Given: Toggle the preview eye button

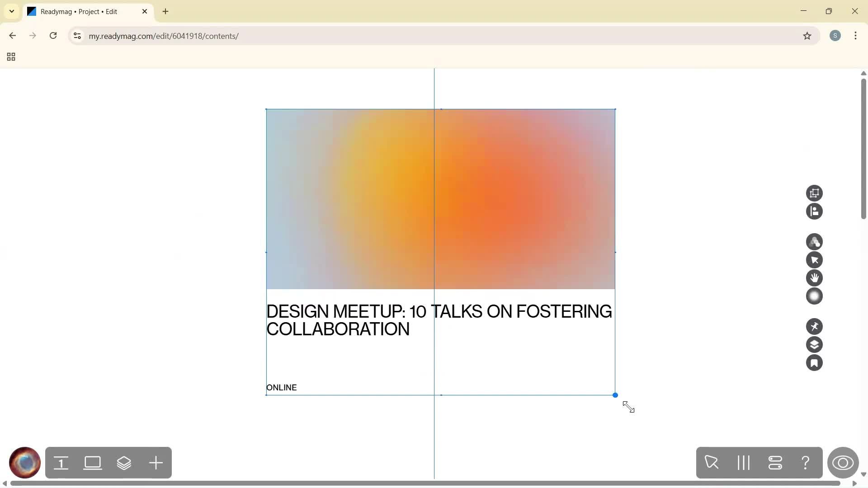Looking at the screenshot, I should coord(844,463).
